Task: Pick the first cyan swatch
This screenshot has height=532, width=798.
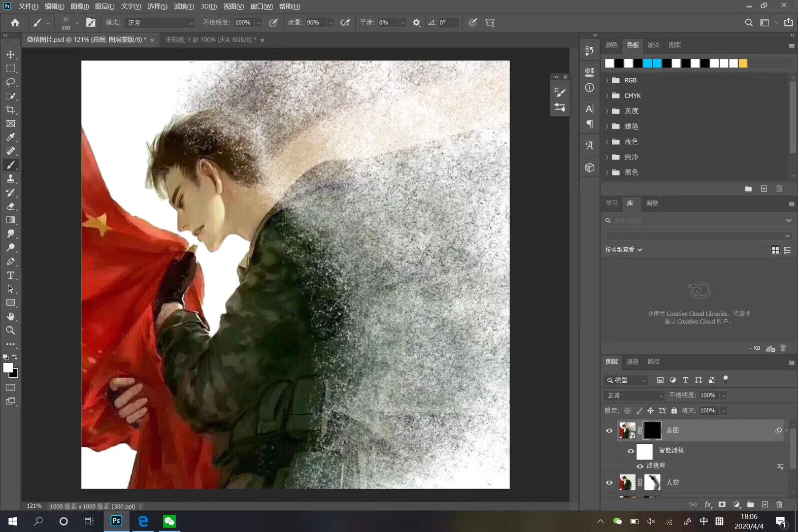Action: (x=647, y=63)
